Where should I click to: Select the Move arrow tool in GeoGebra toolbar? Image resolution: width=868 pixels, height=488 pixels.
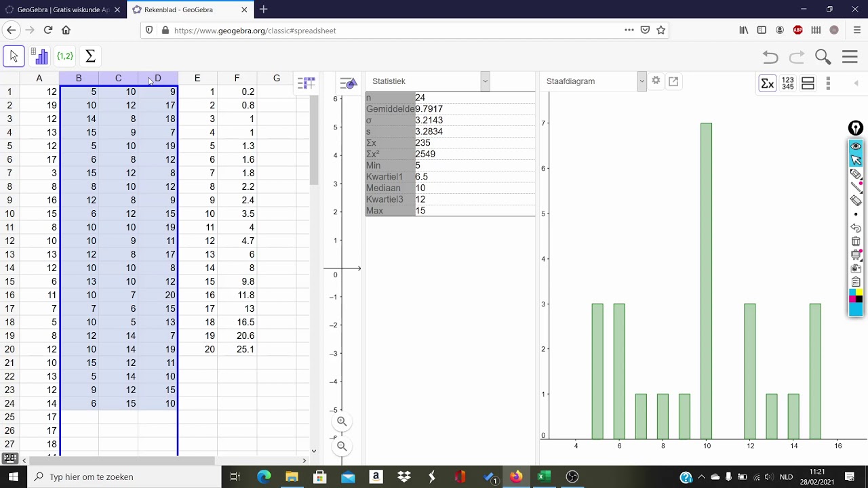click(14, 56)
